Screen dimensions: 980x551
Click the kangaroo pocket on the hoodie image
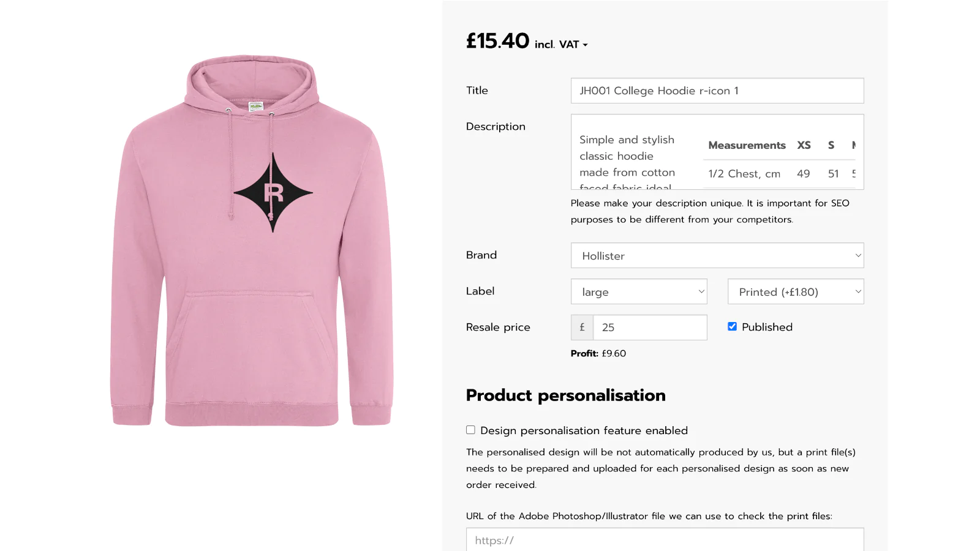click(251, 343)
